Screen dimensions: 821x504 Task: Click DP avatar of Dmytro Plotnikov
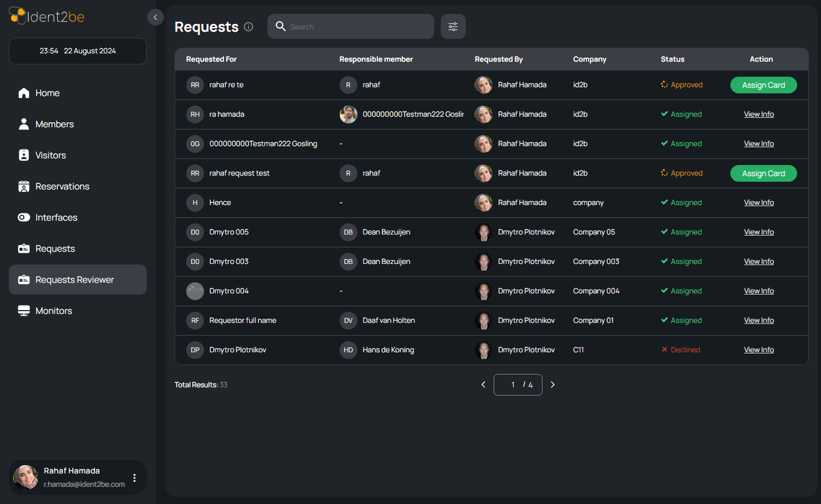[195, 350]
